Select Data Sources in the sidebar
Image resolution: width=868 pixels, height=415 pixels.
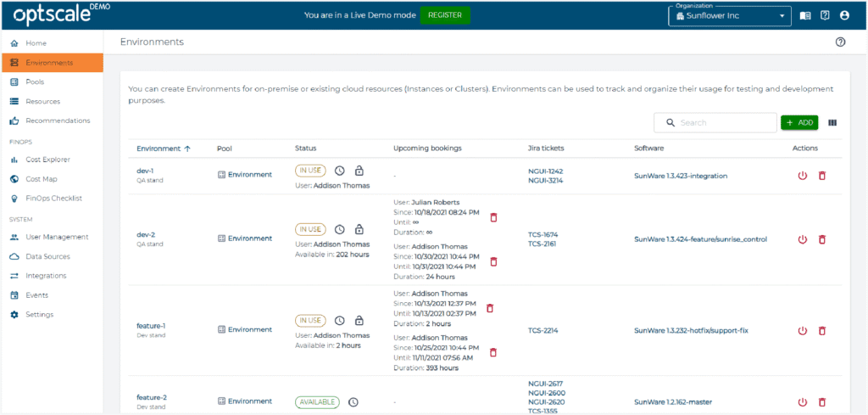[x=47, y=256]
